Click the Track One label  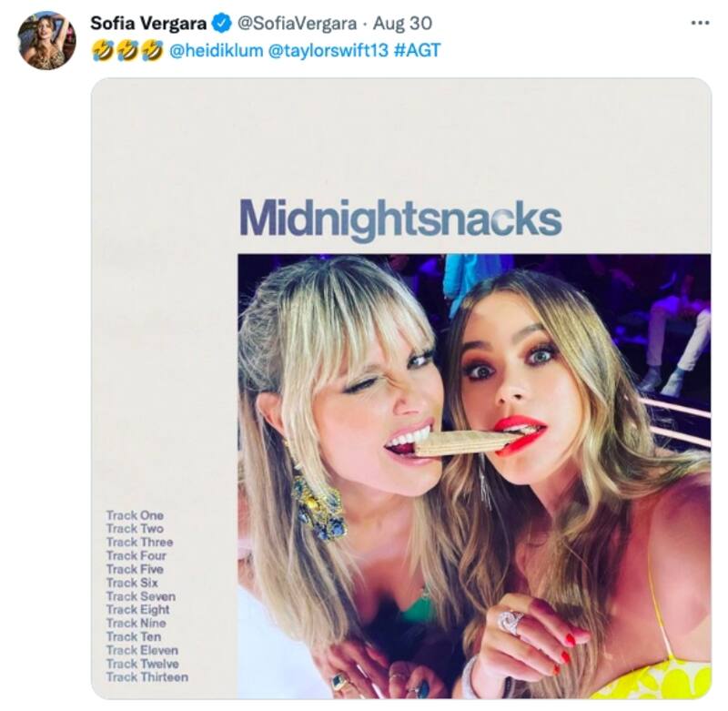click(135, 515)
